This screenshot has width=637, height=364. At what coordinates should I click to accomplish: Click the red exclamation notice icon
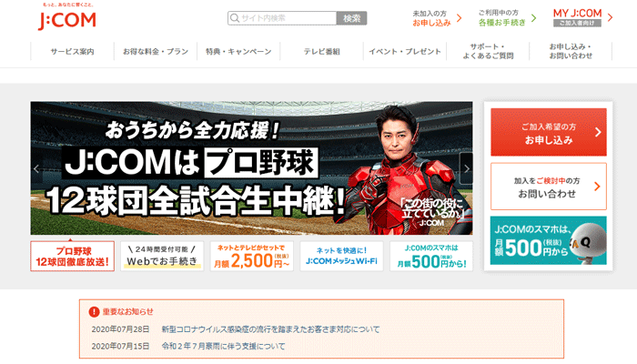coord(94,311)
